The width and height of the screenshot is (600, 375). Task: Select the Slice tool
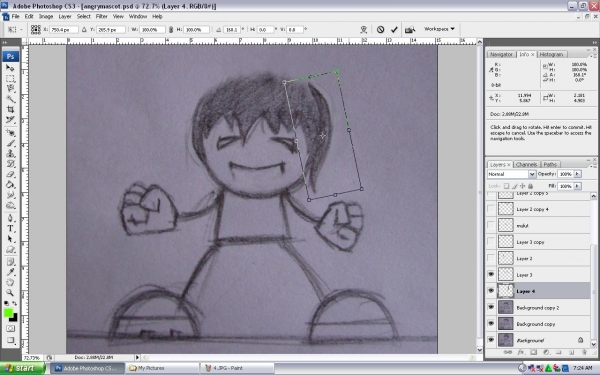pos(10,120)
